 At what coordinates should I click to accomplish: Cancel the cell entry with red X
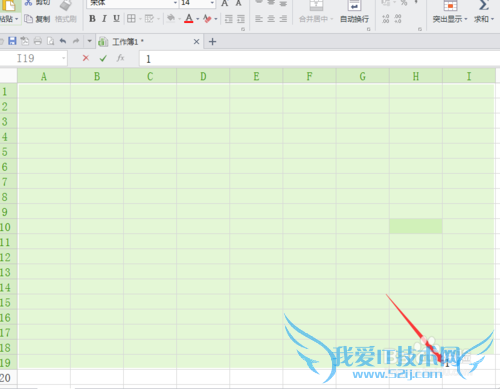[86, 58]
